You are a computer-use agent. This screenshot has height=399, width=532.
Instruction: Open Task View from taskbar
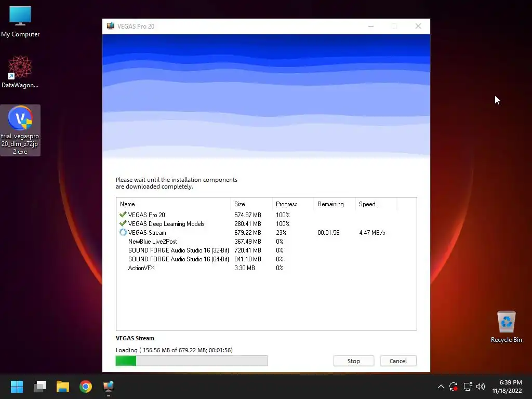coord(39,387)
